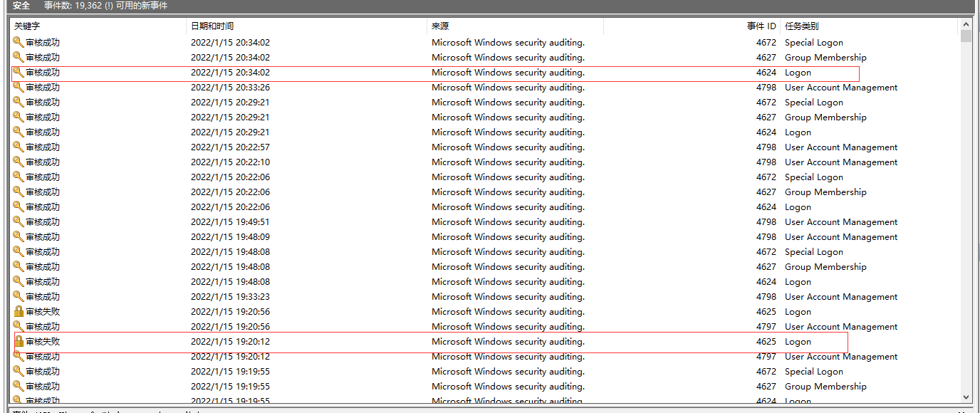
Task: Click the scrollbar up arrow
Action: [x=966, y=23]
